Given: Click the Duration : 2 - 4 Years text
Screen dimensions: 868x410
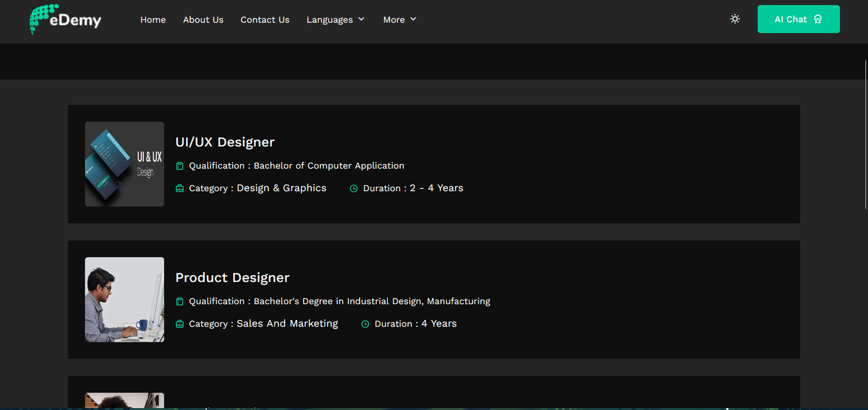Looking at the screenshot, I should point(413,188).
